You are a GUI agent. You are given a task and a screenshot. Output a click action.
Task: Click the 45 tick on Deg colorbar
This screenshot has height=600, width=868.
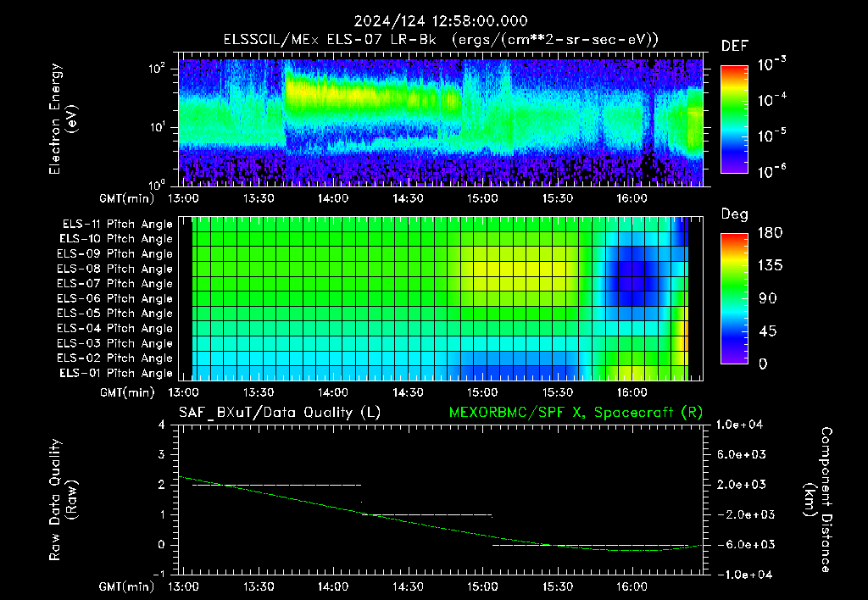click(x=766, y=331)
